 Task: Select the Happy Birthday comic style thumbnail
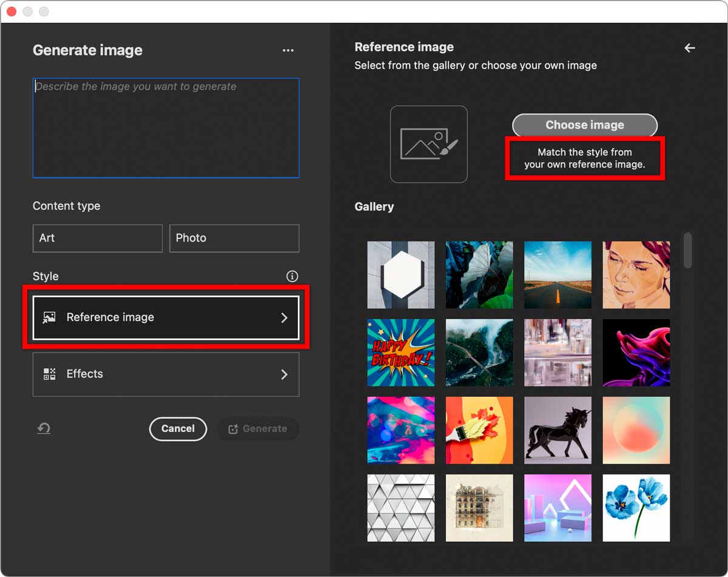pyautogui.click(x=400, y=353)
